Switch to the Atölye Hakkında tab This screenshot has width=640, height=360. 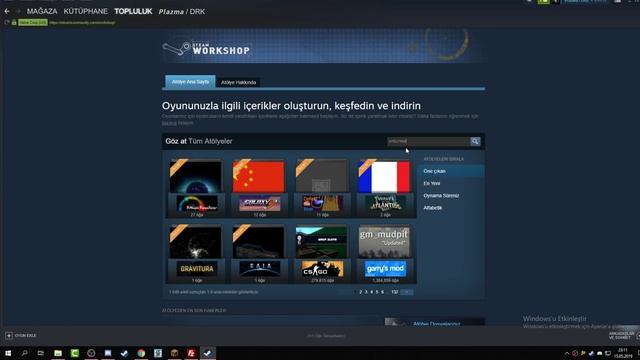tap(238, 82)
